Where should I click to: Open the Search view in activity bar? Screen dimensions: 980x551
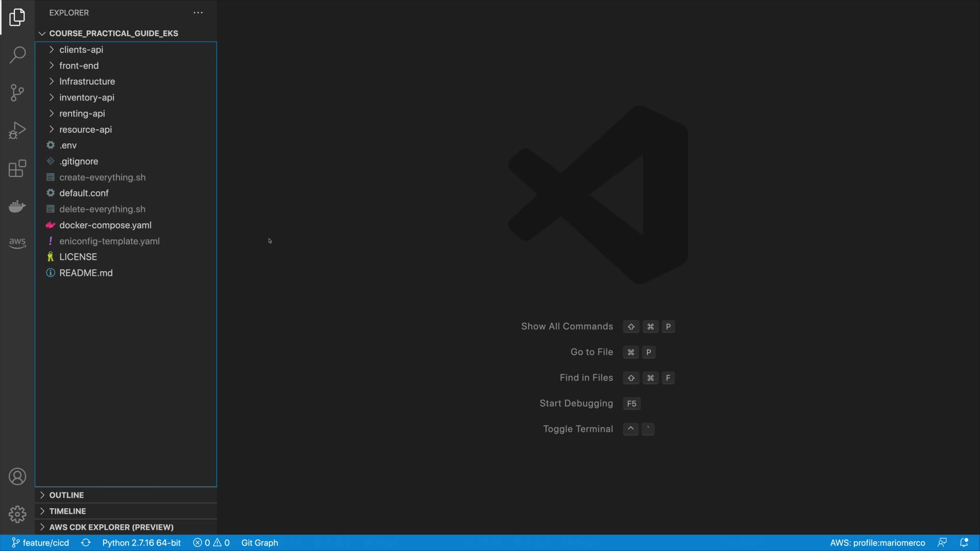click(x=17, y=55)
